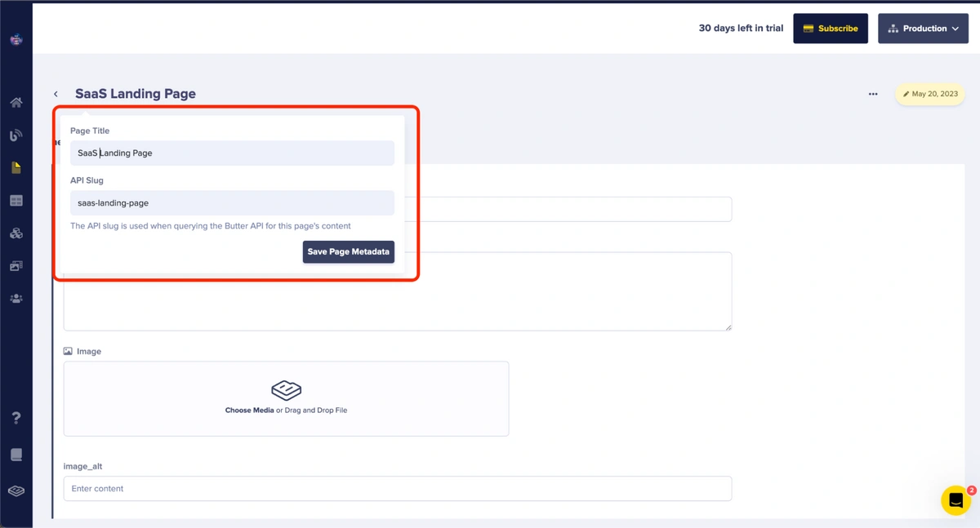Open the Blog Posts sidebar icon

click(x=16, y=135)
